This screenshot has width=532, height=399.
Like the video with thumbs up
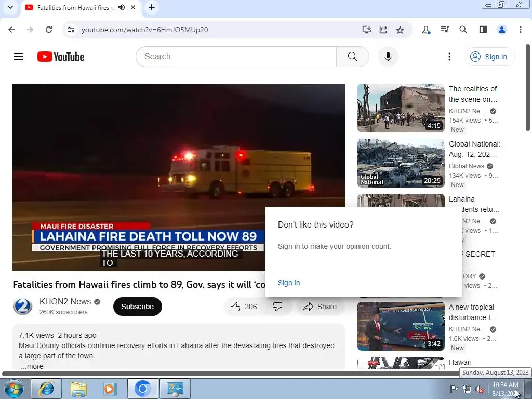tap(244, 307)
